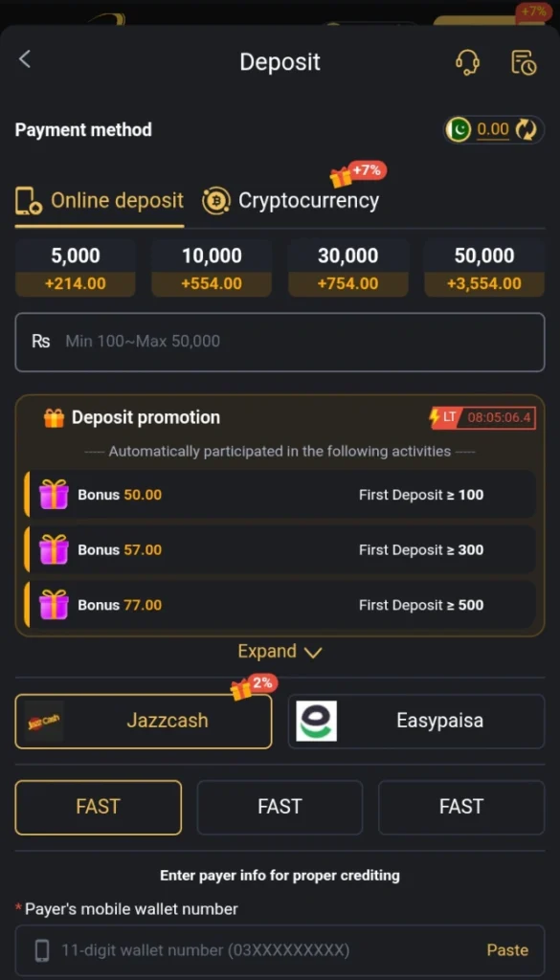560x980 pixels.
Task: Select Jazzcash as payment method
Action: (x=143, y=721)
